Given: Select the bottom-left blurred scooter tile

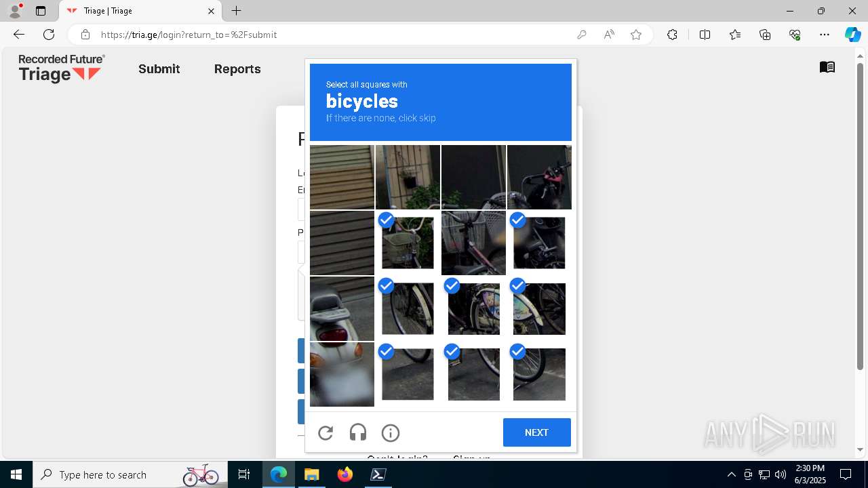Looking at the screenshot, I should click(342, 374).
